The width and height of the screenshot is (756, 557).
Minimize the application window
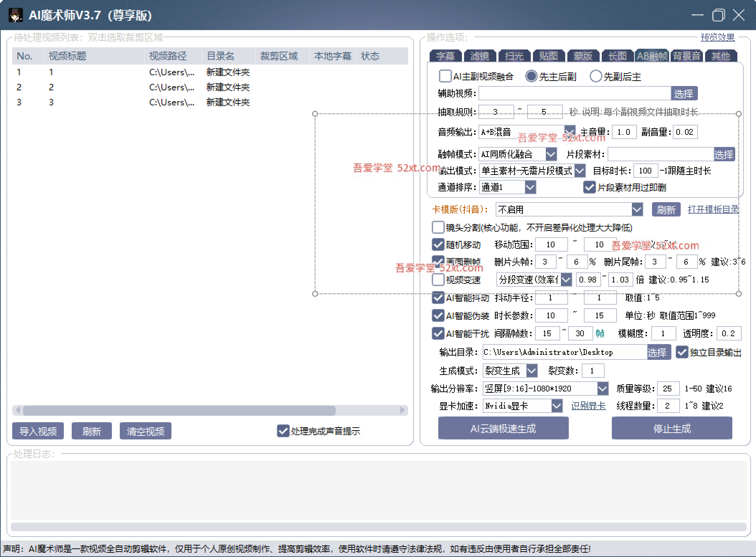tap(698, 15)
